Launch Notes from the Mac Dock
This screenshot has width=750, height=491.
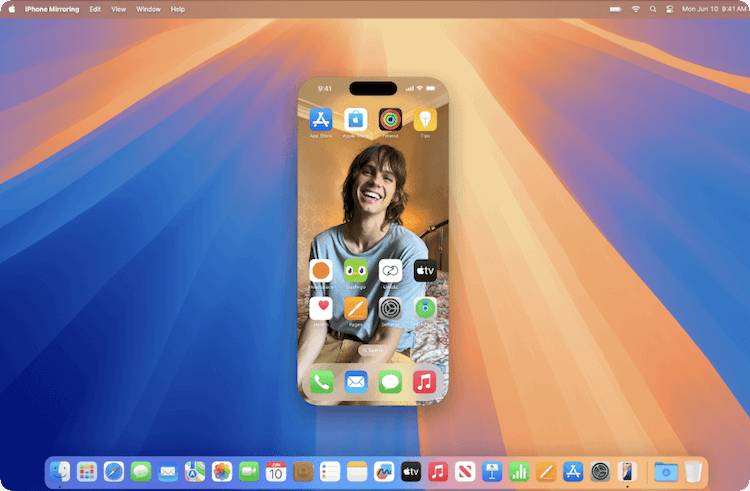(x=357, y=472)
